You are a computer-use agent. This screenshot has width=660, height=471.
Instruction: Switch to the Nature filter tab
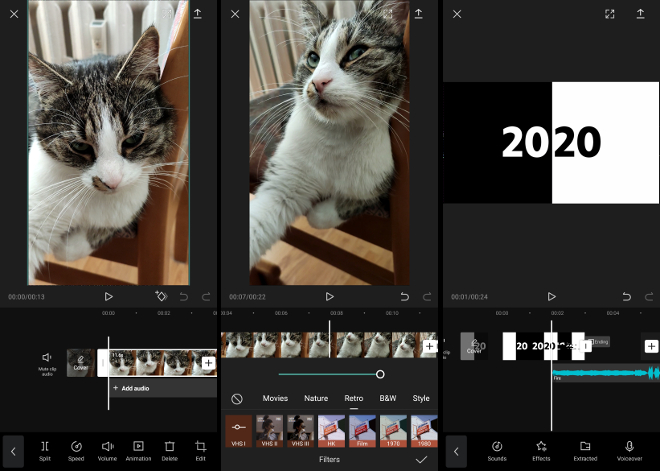(316, 398)
